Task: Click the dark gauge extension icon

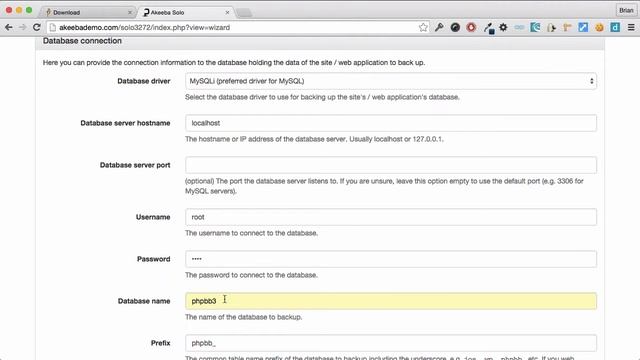Action: pyautogui.click(x=455, y=27)
